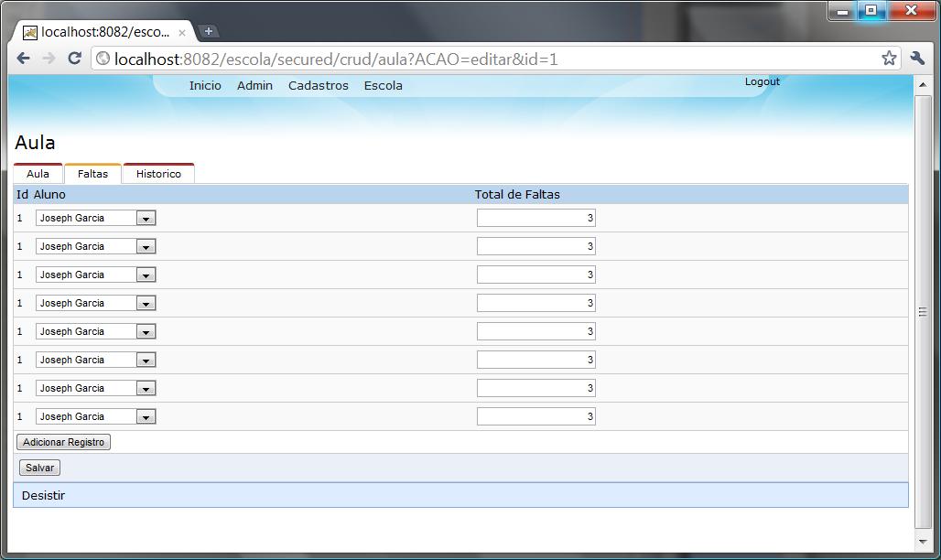
Task: Open the Cadastros menu
Action: 318,86
